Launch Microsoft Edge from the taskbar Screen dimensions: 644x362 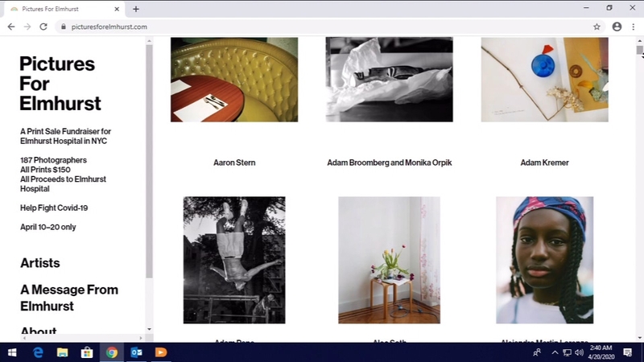click(38, 352)
